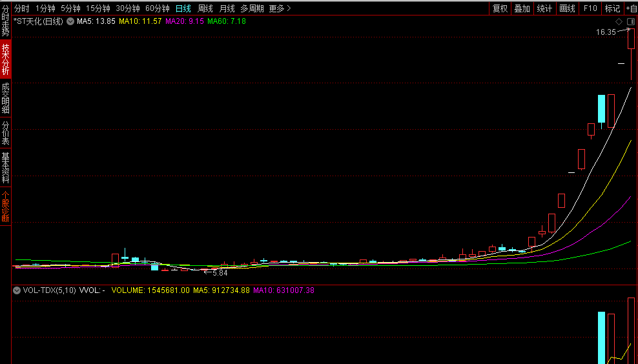Toggle the side panel icon at chart corner
The height and width of the screenshot is (364, 638).
(631, 21)
